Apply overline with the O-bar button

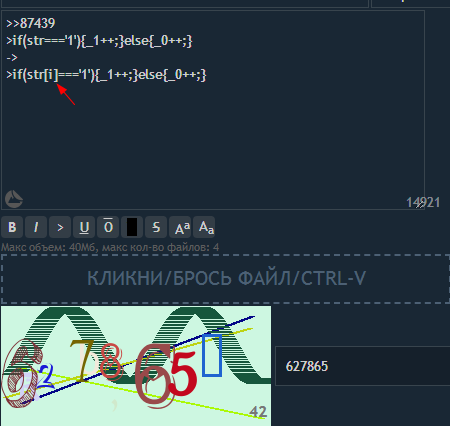click(x=108, y=227)
